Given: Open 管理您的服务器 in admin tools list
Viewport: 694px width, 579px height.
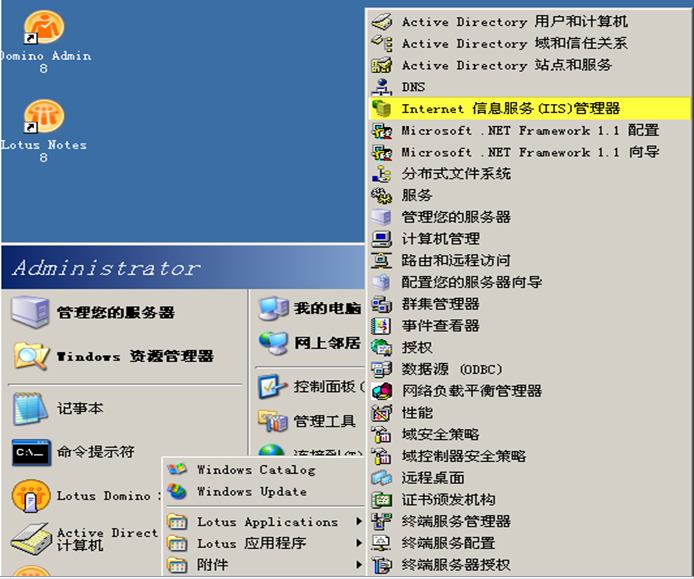Looking at the screenshot, I should coord(529,217).
